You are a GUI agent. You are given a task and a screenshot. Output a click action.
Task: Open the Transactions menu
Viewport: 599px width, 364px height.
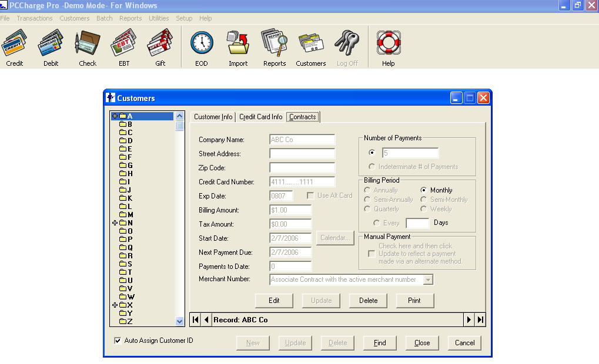coord(34,18)
